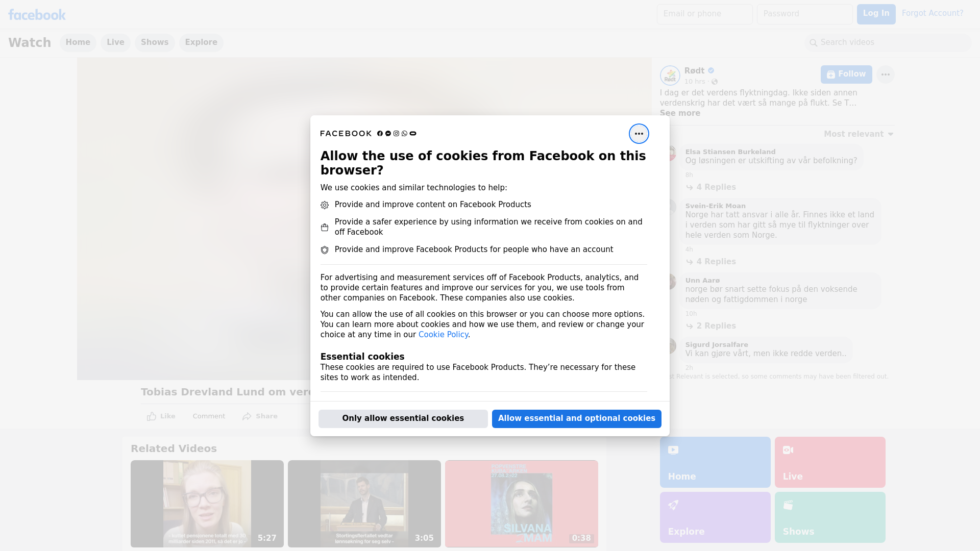Click commenter name Svein-Erik Moan
The width and height of the screenshot is (980, 551).
pos(716,206)
